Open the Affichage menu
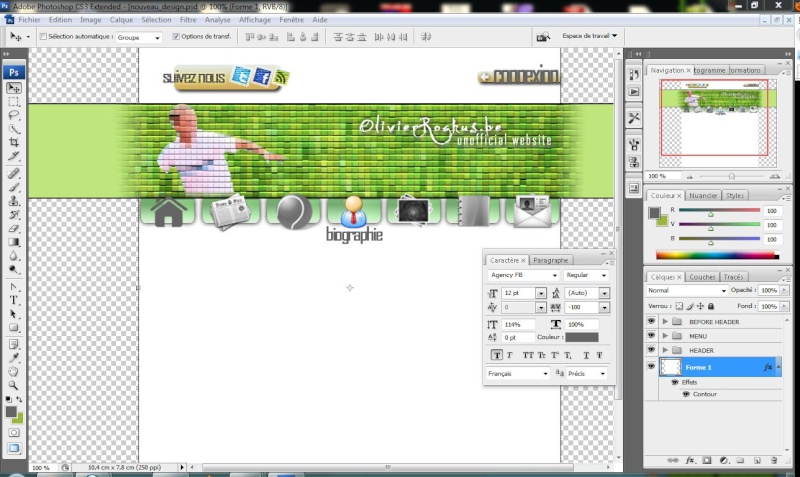800x477 pixels. (255, 20)
